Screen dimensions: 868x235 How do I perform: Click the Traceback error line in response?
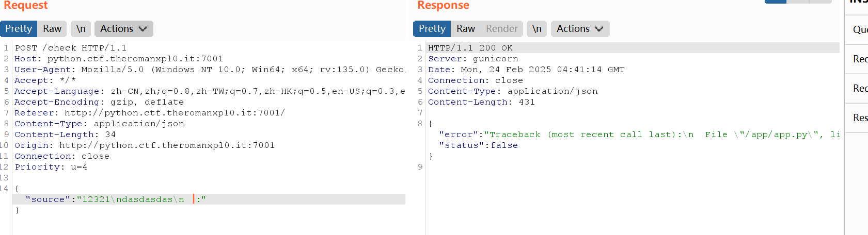639,135
